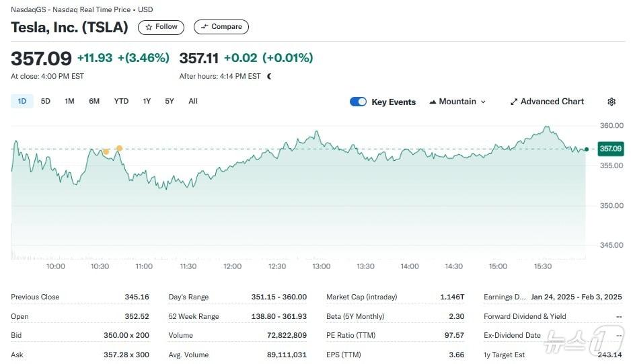Click the Volume value 72,822,809
631x364 pixels.
287,335
